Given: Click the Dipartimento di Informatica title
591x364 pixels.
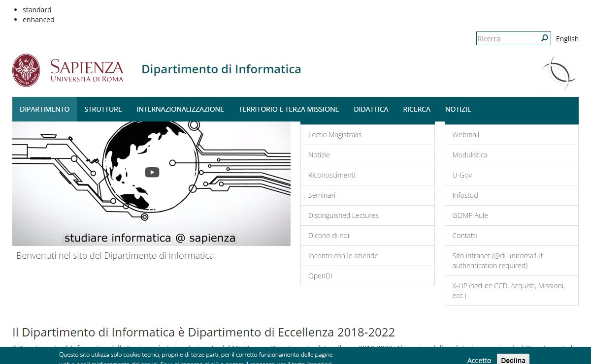Looking at the screenshot, I should click(x=221, y=69).
